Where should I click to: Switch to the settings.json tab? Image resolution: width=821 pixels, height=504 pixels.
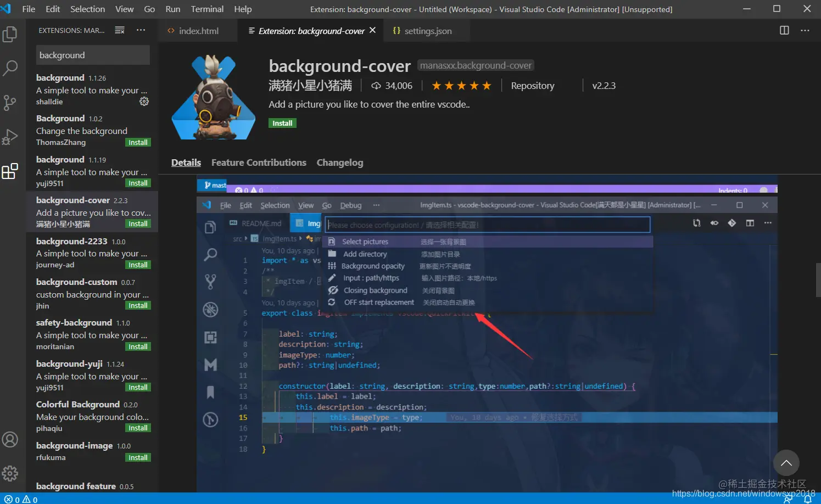[428, 31]
